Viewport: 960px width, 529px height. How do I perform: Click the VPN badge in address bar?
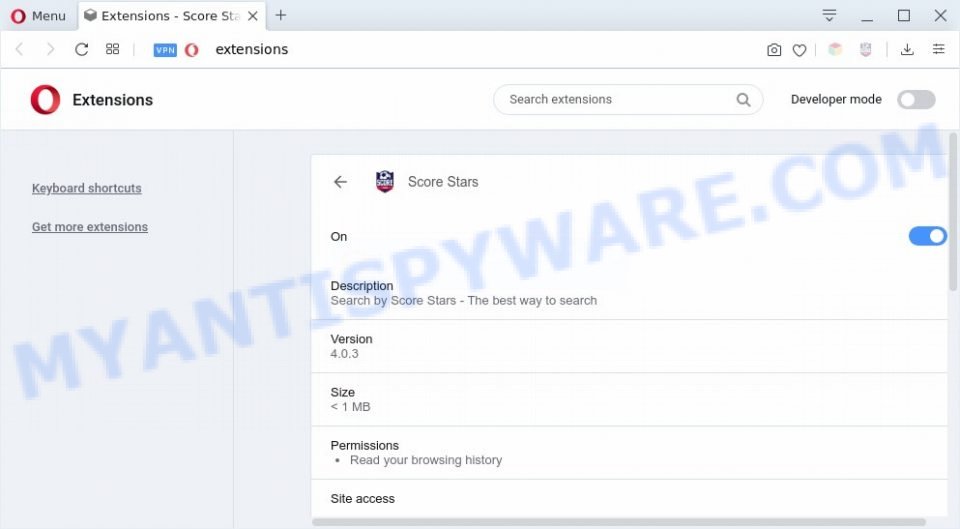click(165, 50)
